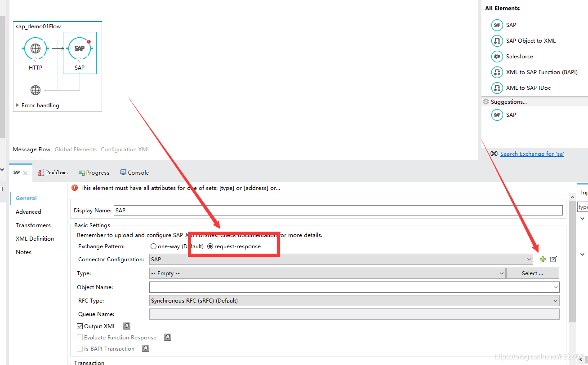Click the expression icon beside Evaluate Function Response

click(168, 337)
